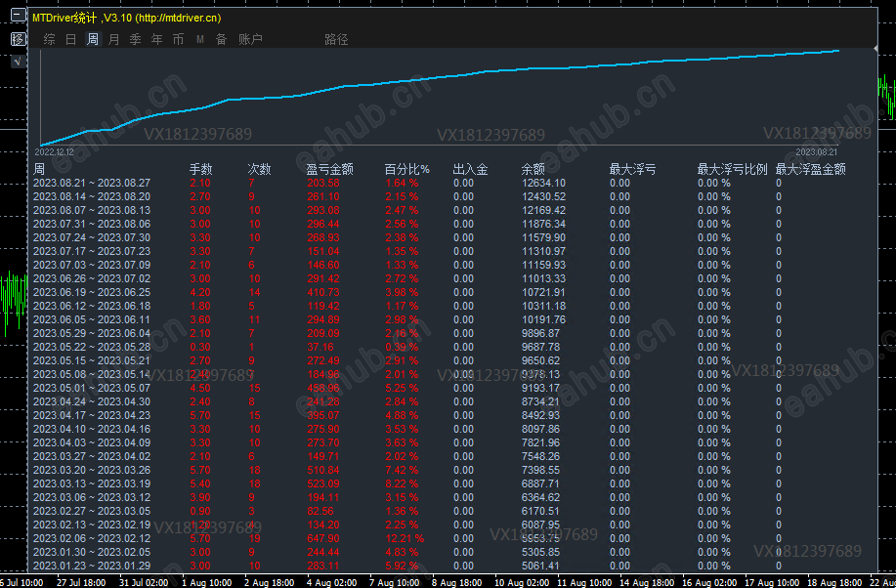Viewport: 896px width, 588px height.
Task: Click the 最大浮亏 column header
Action: 632,169
